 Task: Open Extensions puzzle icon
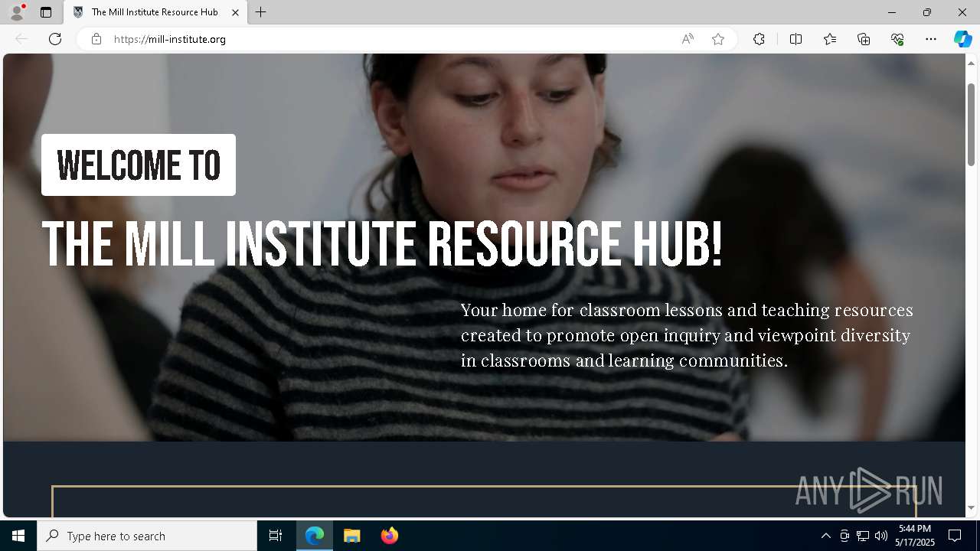pos(759,39)
